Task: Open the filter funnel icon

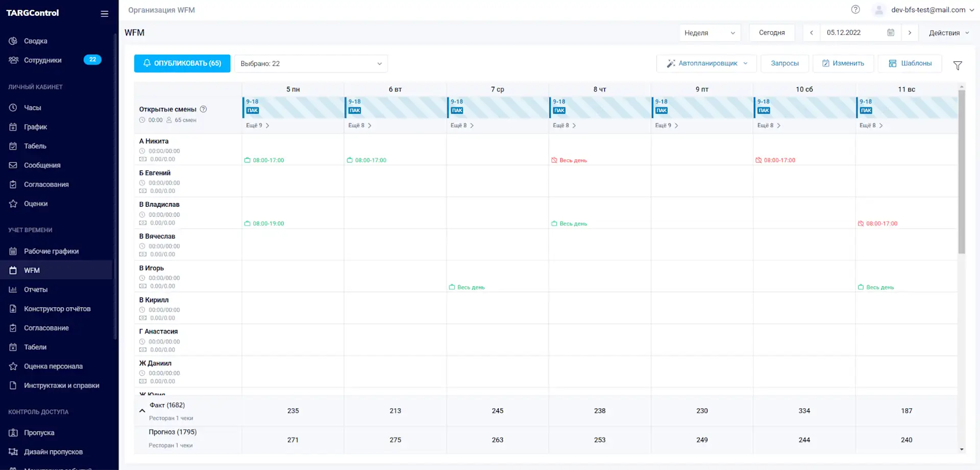Action: tap(958, 65)
